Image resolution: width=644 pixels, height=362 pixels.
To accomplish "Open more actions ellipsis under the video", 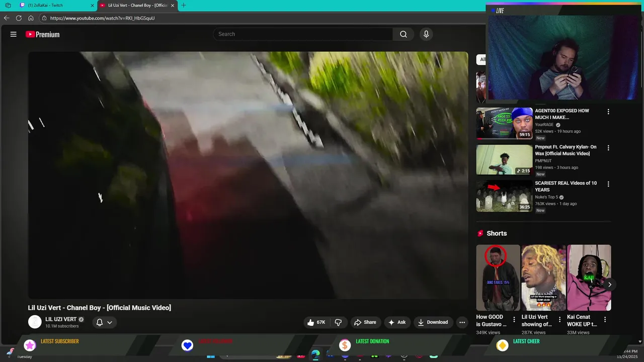I will 462,322.
